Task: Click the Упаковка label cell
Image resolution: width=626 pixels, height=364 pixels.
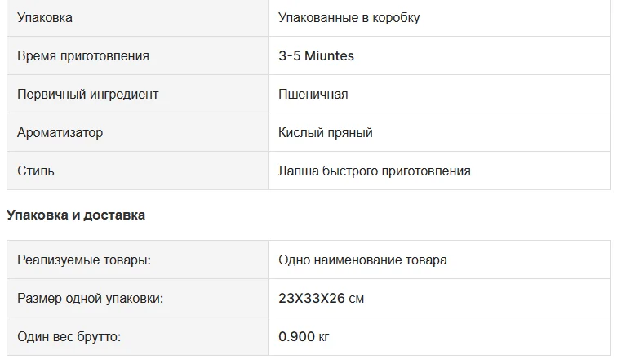Action: pyautogui.click(x=137, y=18)
